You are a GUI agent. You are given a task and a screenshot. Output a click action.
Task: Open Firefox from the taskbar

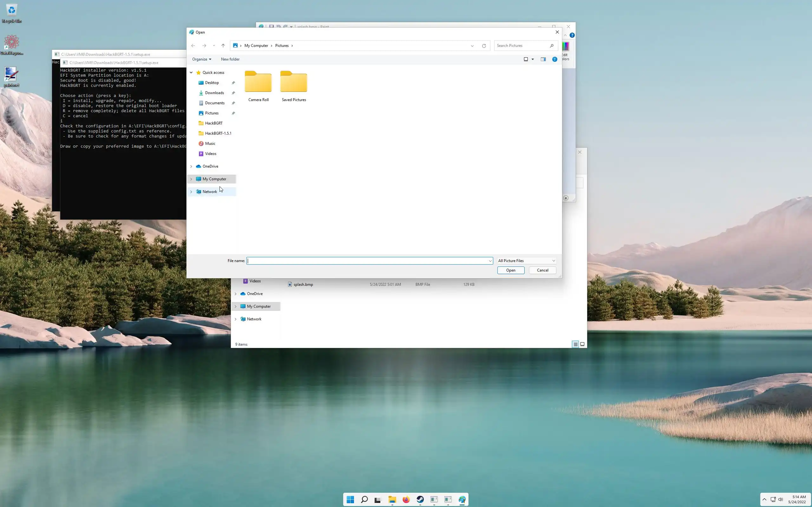406,500
